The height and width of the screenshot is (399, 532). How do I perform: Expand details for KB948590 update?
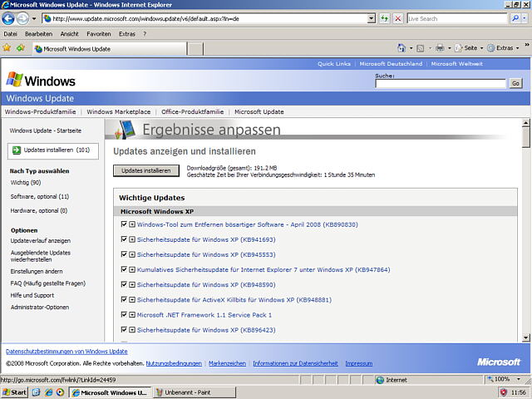[132, 284]
